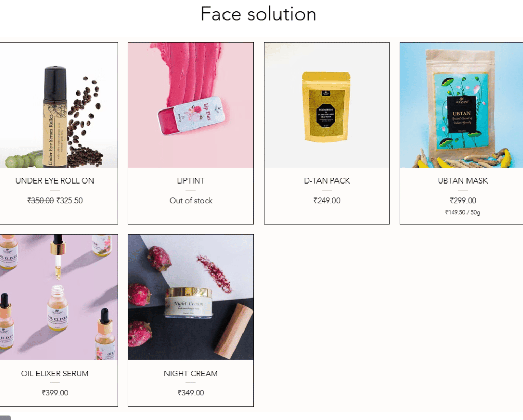Click the Out of stock label

click(191, 200)
